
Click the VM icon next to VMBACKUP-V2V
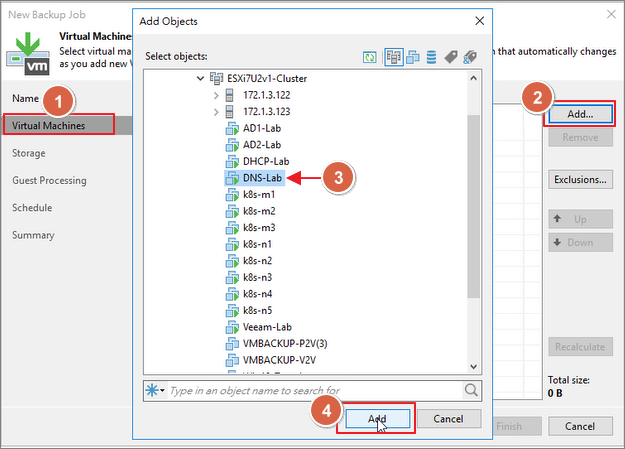(x=232, y=360)
